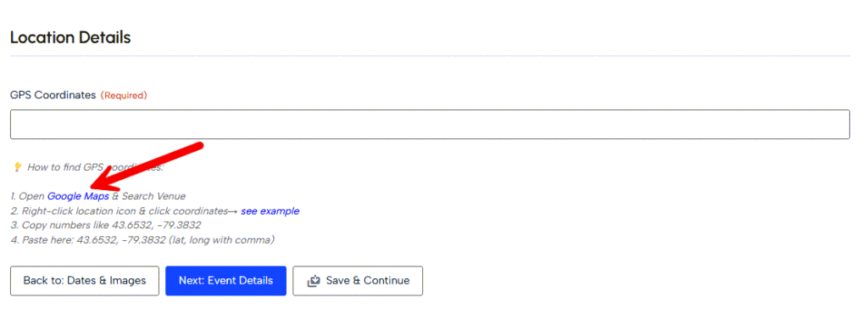
Task: Click the red (Required) indicator text
Action: (124, 95)
